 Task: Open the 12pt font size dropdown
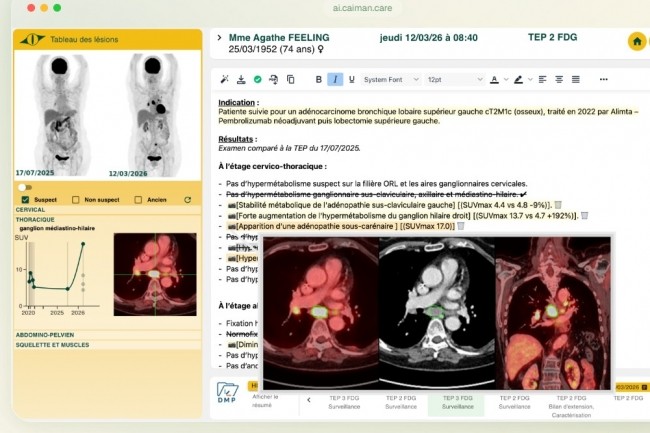(x=455, y=80)
